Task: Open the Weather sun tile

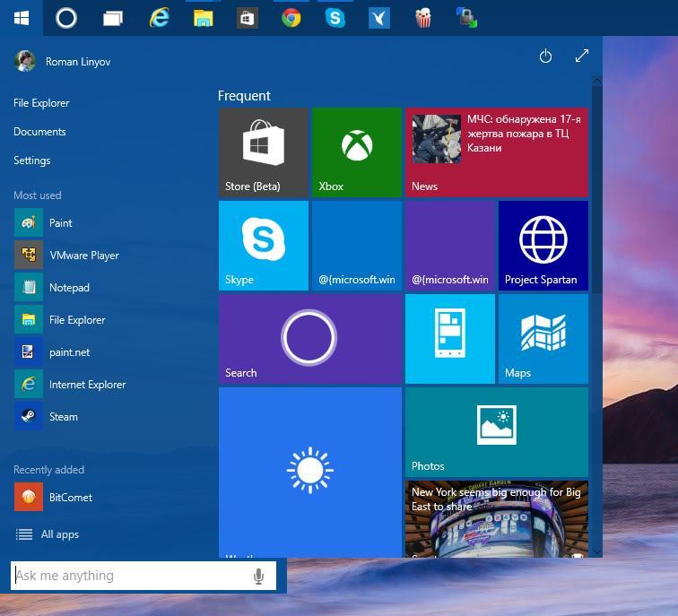Action: click(310, 472)
